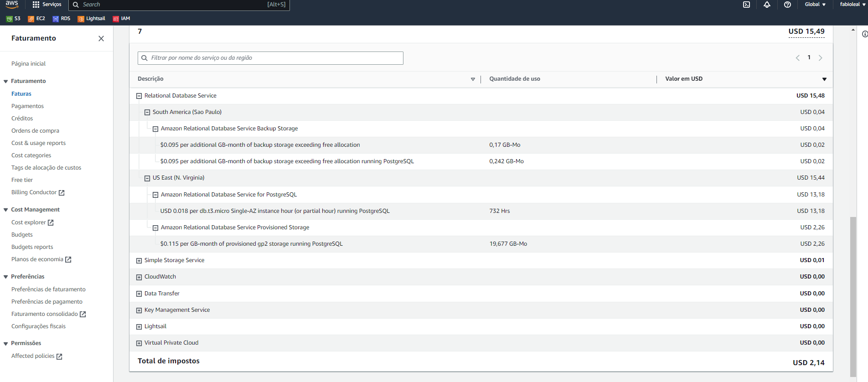Viewport: 868px width, 382px height.
Task: Launch the CloudShell terminal icon
Action: point(746,5)
